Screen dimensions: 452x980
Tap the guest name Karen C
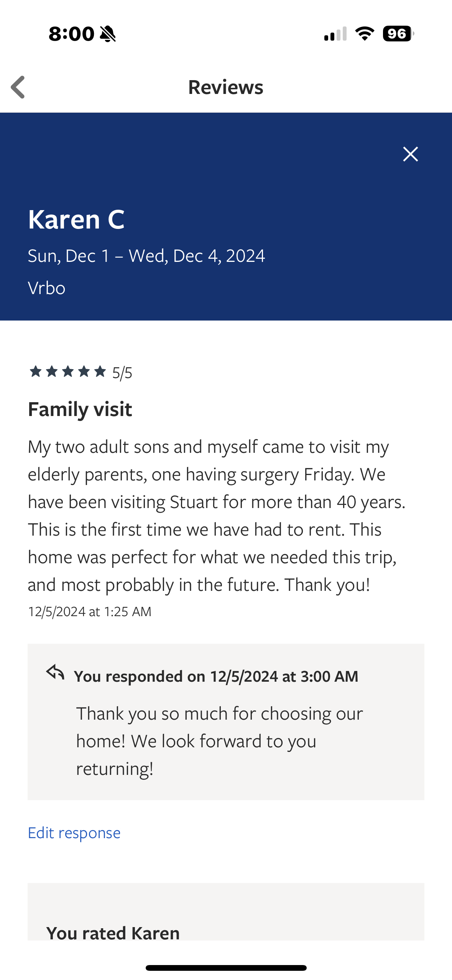click(76, 220)
